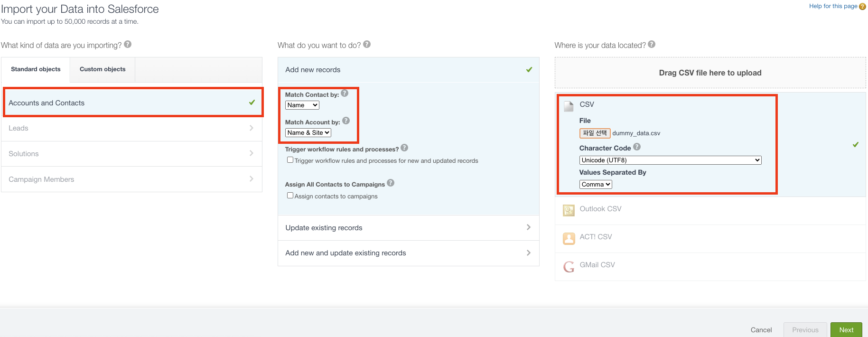This screenshot has height=337, width=868.
Task: Click the Next button
Action: (846, 330)
